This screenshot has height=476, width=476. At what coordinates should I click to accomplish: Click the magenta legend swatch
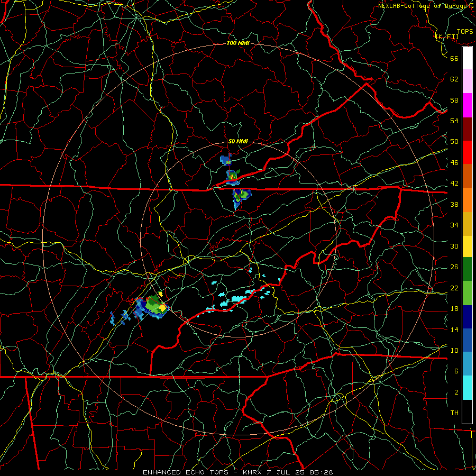[467, 105]
